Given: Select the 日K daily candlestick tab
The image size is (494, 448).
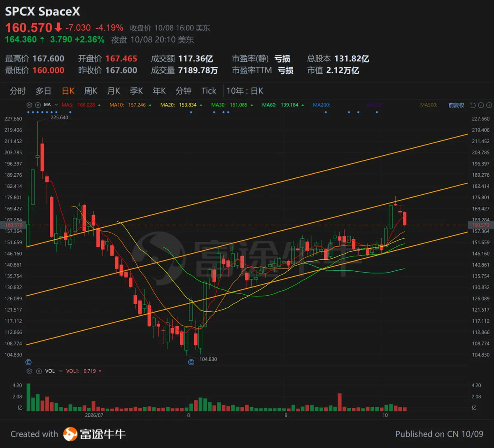Looking at the screenshot, I should [68, 91].
